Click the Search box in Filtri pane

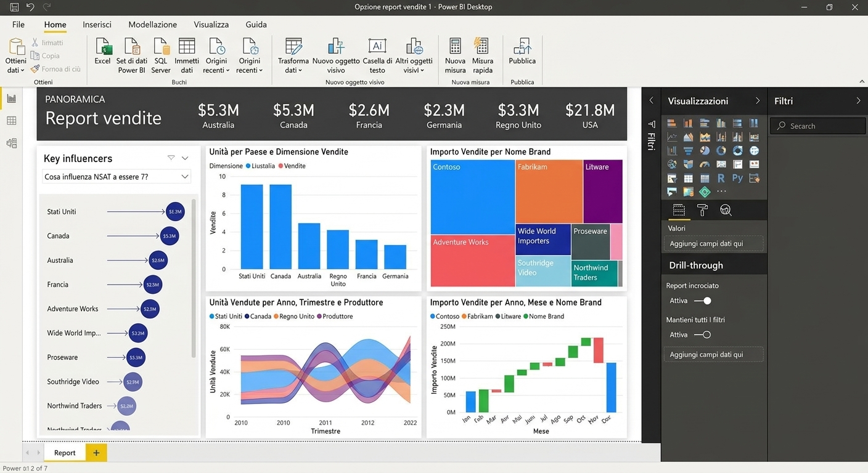(817, 126)
